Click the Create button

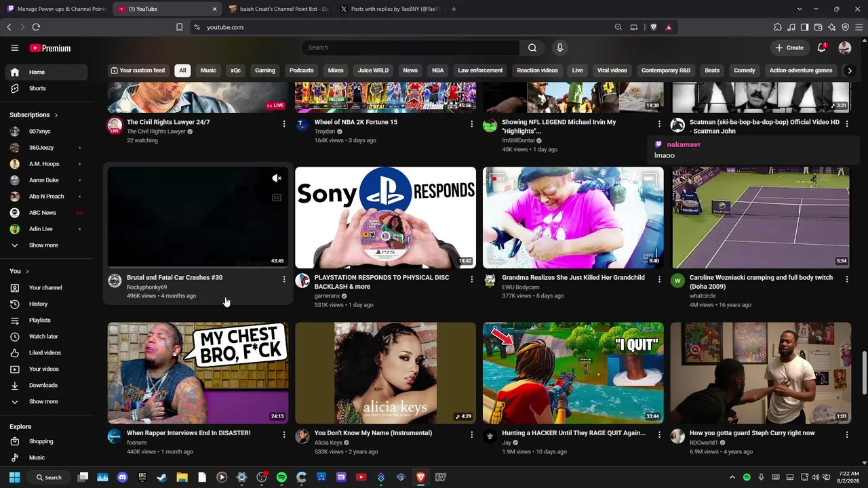pyautogui.click(x=789, y=47)
